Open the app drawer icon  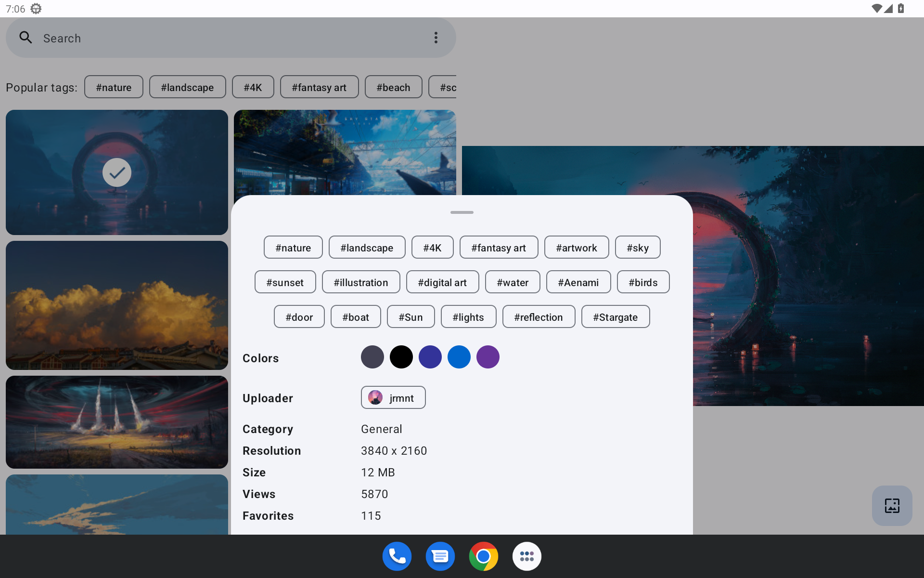click(x=526, y=556)
